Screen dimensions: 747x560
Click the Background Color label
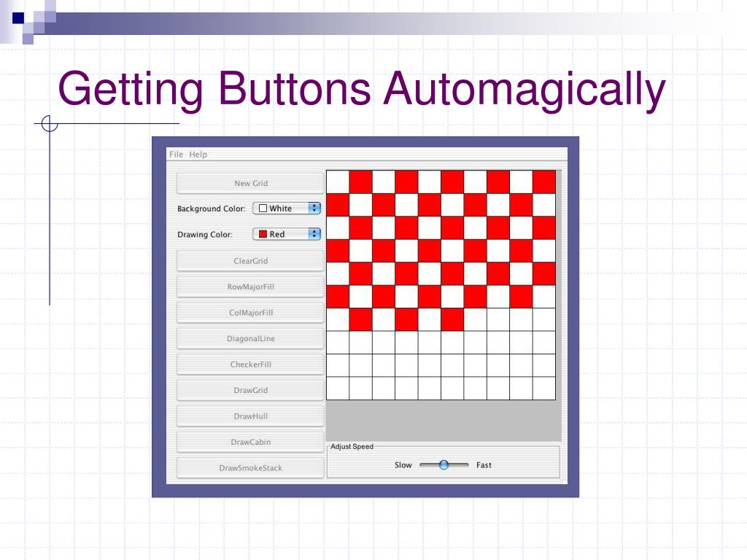click(x=211, y=209)
